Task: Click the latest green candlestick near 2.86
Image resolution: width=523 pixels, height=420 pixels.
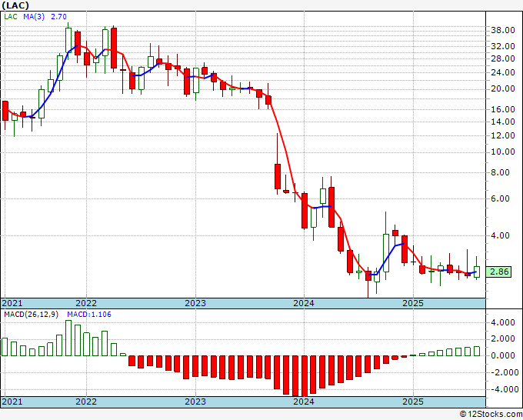Action: [477, 272]
